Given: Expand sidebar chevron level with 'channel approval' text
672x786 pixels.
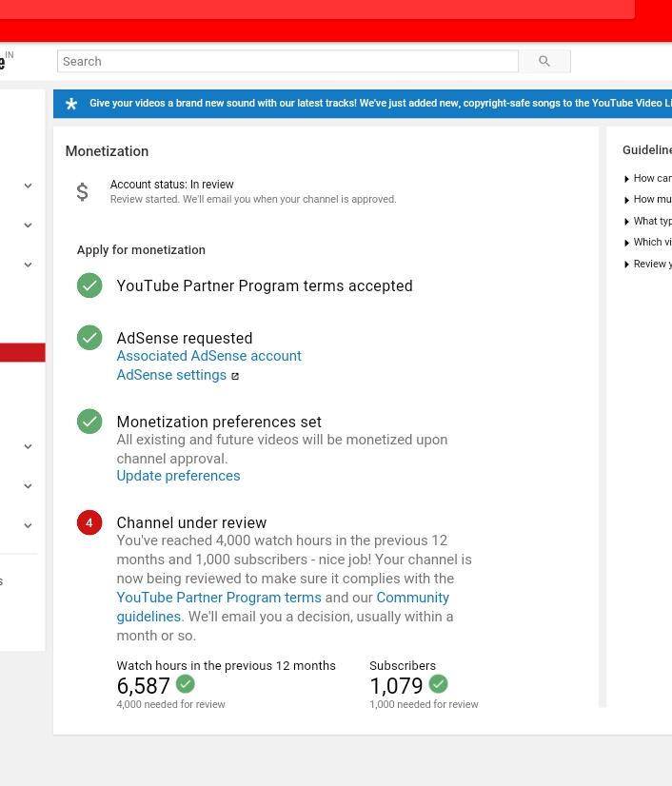Looking at the screenshot, I should 29,446.
